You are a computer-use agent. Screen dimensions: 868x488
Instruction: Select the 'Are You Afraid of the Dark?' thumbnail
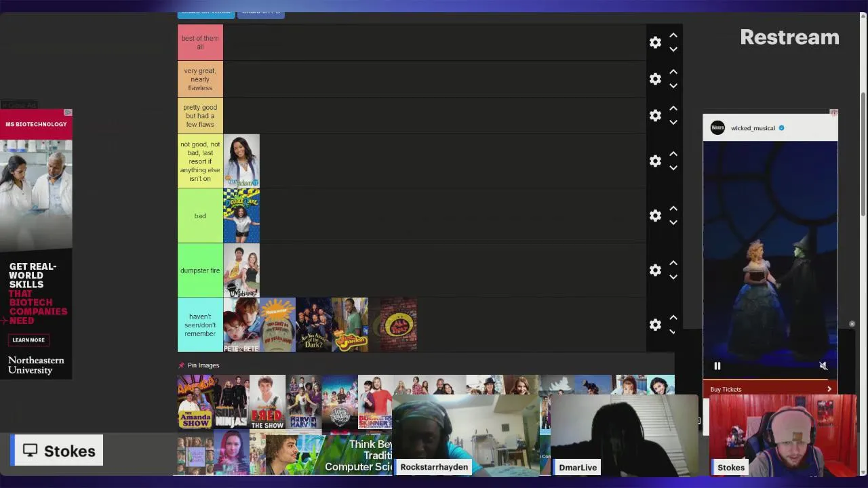pyautogui.click(x=314, y=325)
